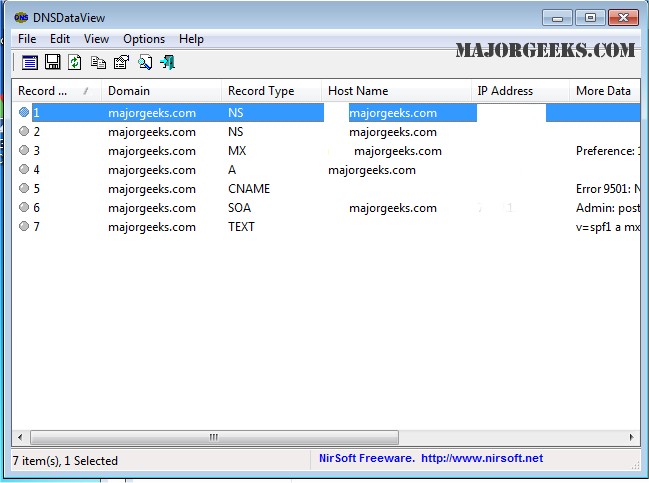
Task: Click the 'Error 9501' More Data cell
Action: click(608, 189)
